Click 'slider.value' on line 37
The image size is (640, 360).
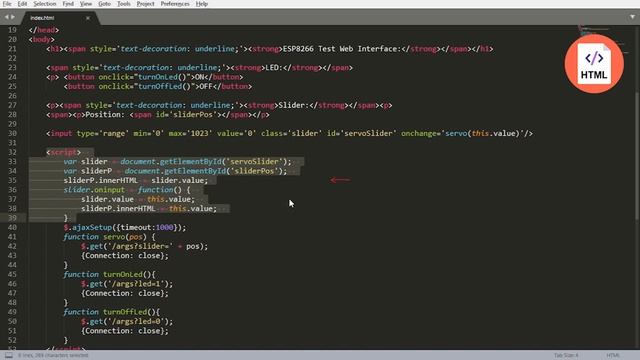click(x=107, y=199)
